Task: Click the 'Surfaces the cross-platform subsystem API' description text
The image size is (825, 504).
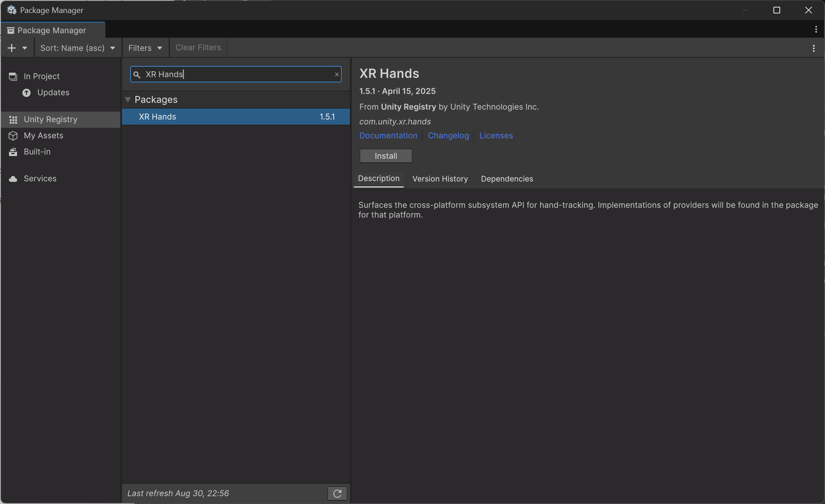Action: point(588,210)
